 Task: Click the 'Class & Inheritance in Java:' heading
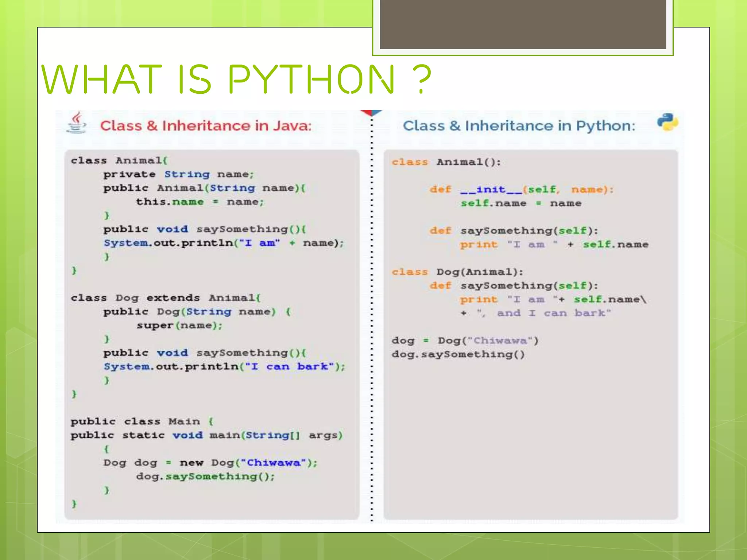pos(206,126)
